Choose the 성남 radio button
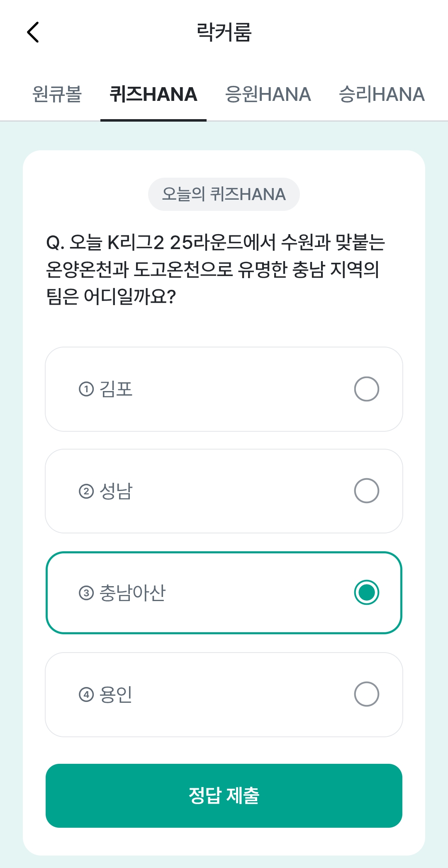448x868 pixels. (367, 491)
